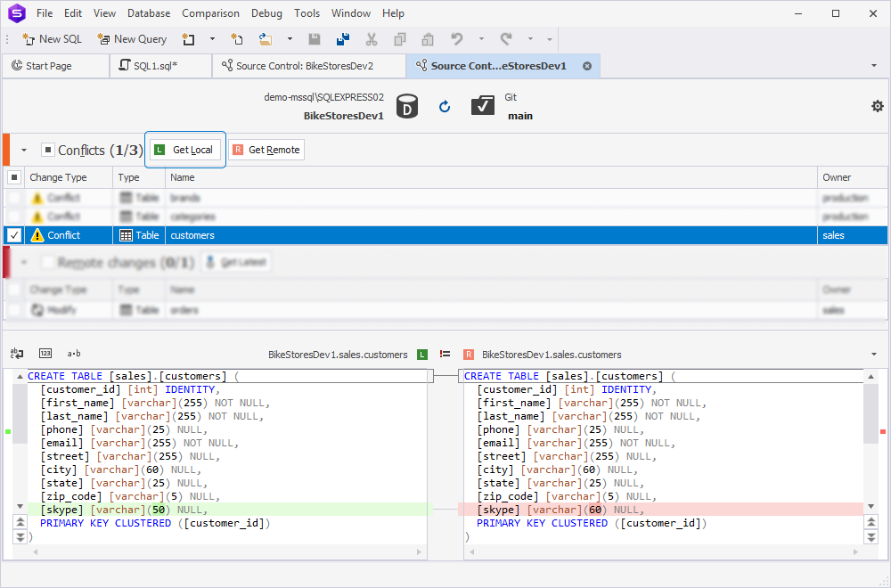Click the right pane vertical scrollbar down arrow
891x588 pixels.
pyautogui.click(x=871, y=506)
